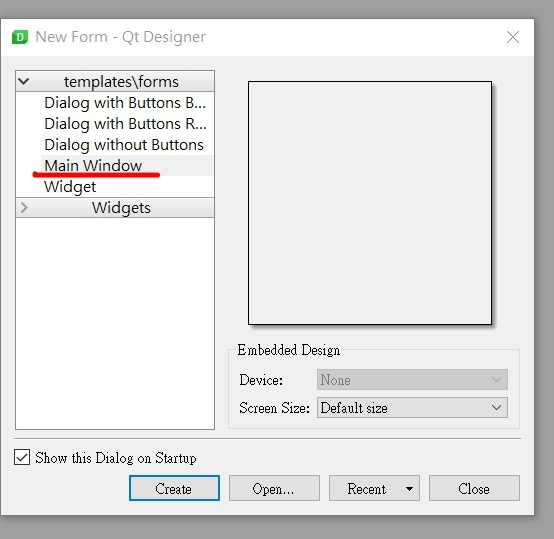Collapse the templates\forms group
The image size is (554, 539).
tap(24, 81)
